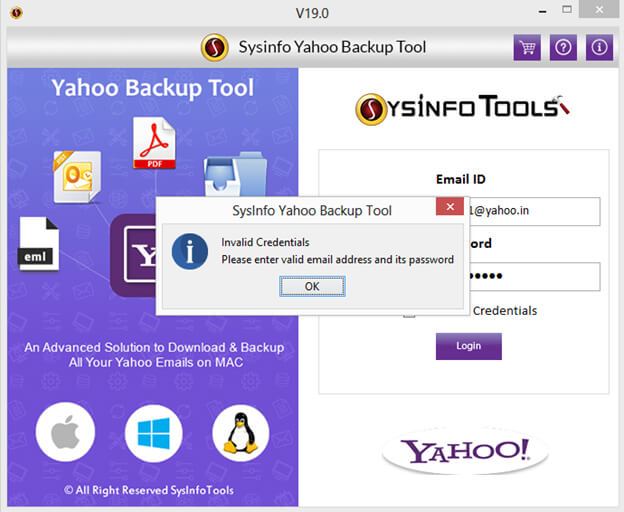Focus the password input field
Image resolution: width=624 pixels, height=512 pixels.
pos(534,276)
